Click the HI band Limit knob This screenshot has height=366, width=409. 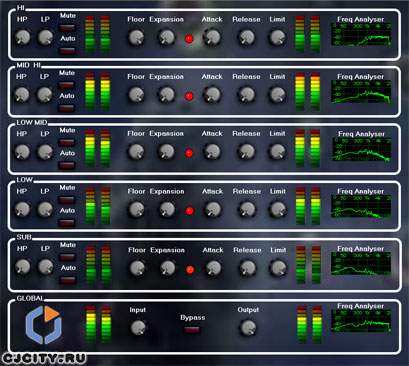click(x=277, y=37)
